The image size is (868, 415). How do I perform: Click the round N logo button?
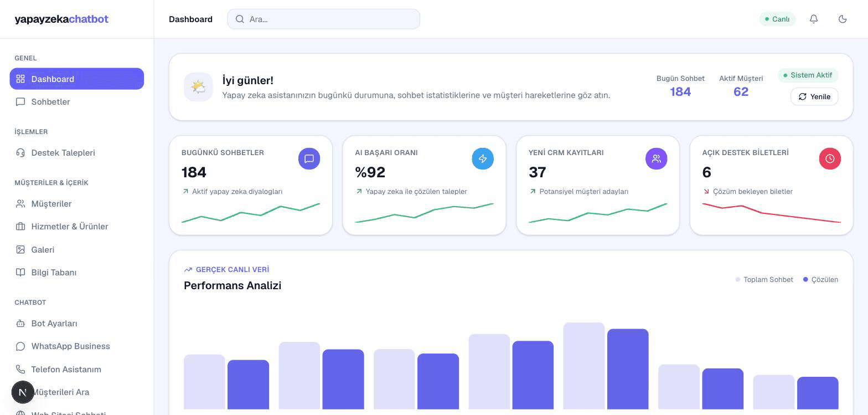pos(23,392)
